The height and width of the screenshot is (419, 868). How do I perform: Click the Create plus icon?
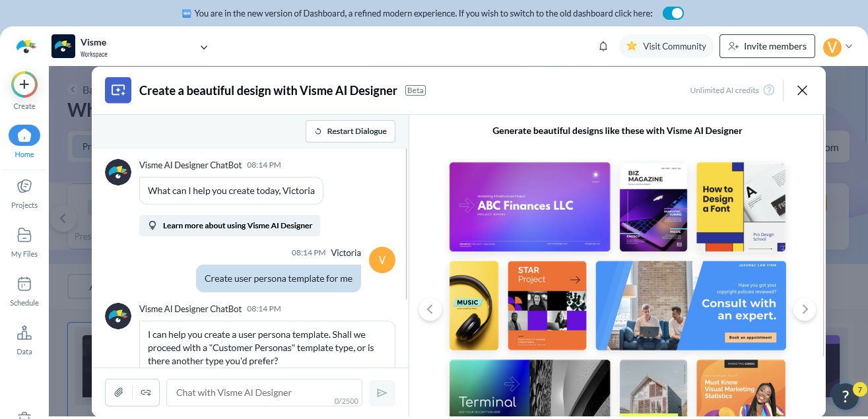click(24, 84)
